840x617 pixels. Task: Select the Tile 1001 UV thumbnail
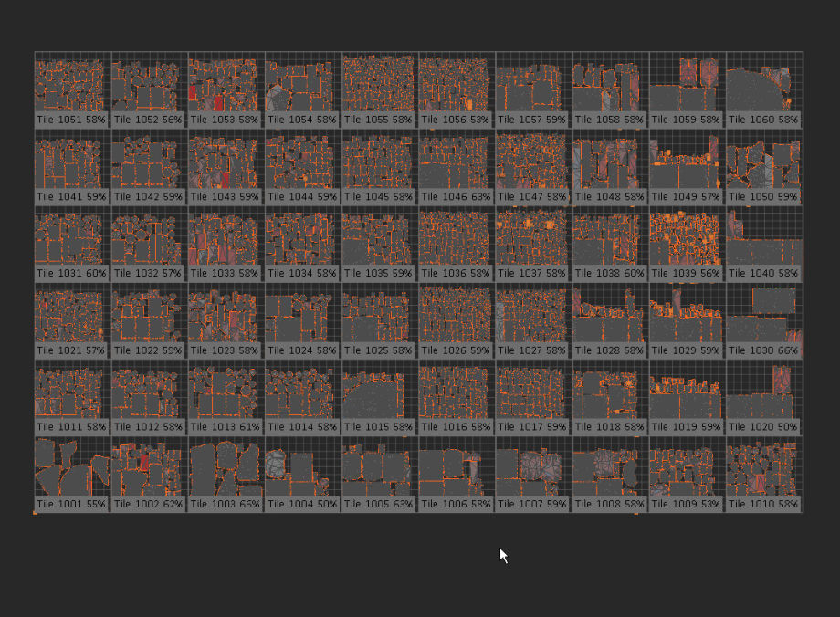(71, 467)
